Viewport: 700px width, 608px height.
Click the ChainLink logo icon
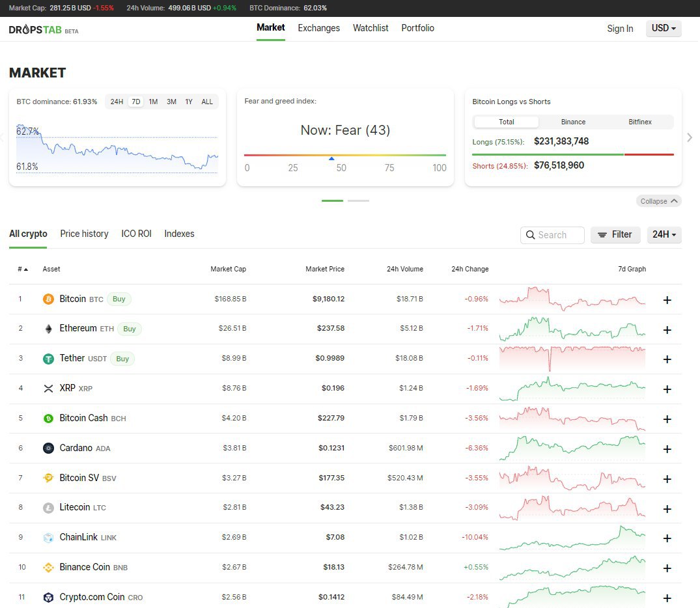coord(48,538)
